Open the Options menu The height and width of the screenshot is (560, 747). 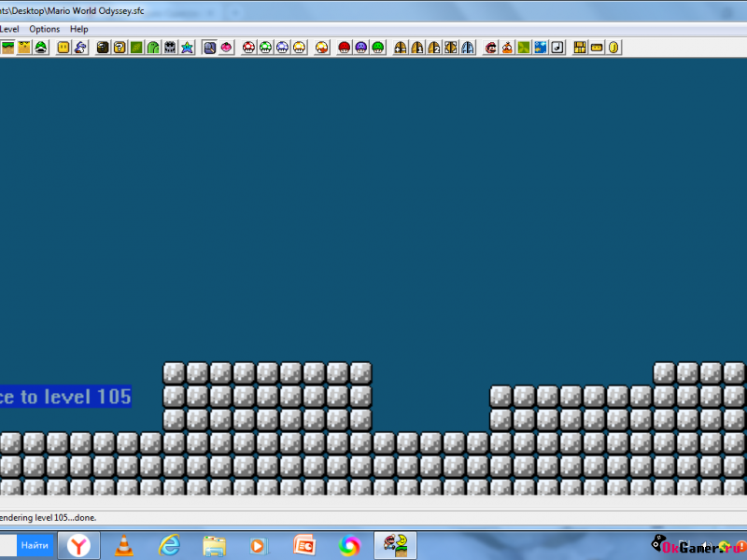pyautogui.click(x=44, y=29)
